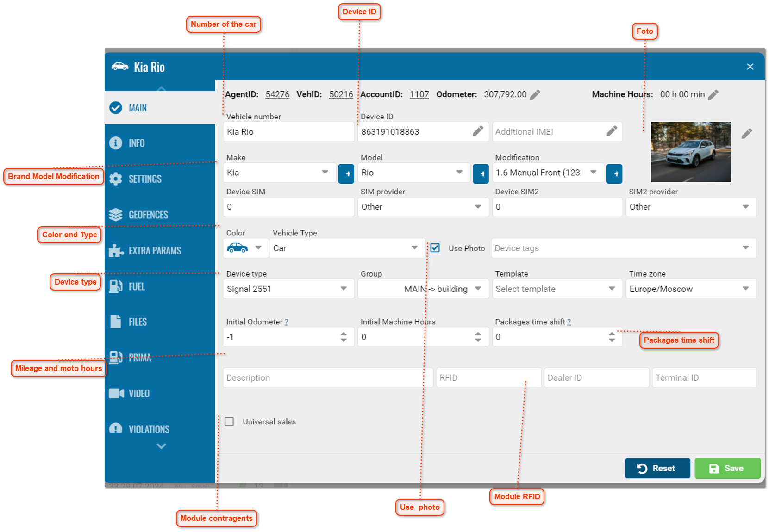Open the Modification dropdown
Viewport: 769px width, 532px height.
548,173
